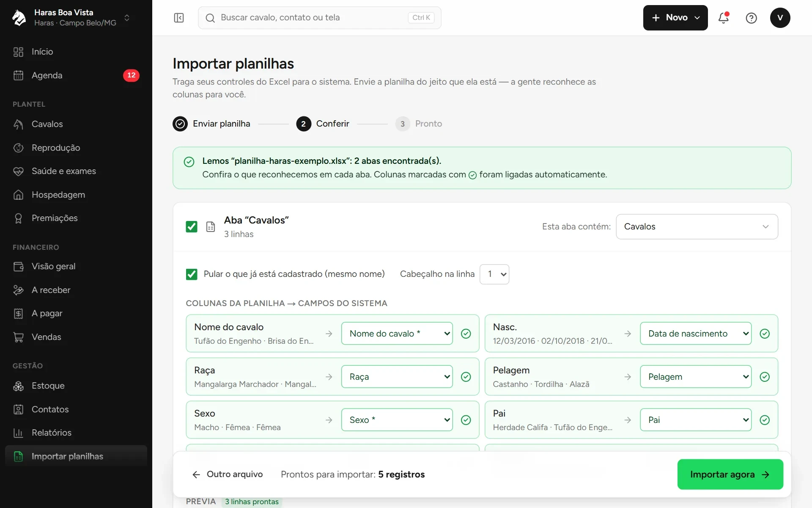812x508 pixels.
Task: Click Vendas shopping cart icon
Action: pyautogui.click(x=18, y=337)
